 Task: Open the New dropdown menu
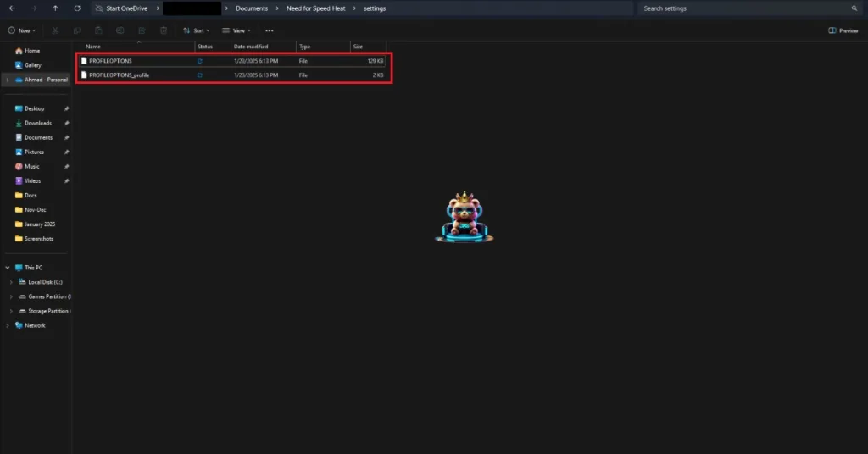point(21,30)
